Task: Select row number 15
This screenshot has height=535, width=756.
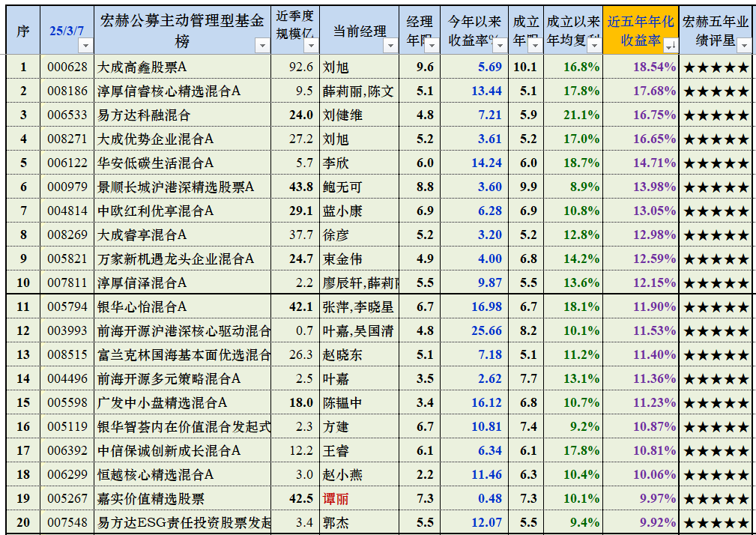Action: click(x=23, y=403)
